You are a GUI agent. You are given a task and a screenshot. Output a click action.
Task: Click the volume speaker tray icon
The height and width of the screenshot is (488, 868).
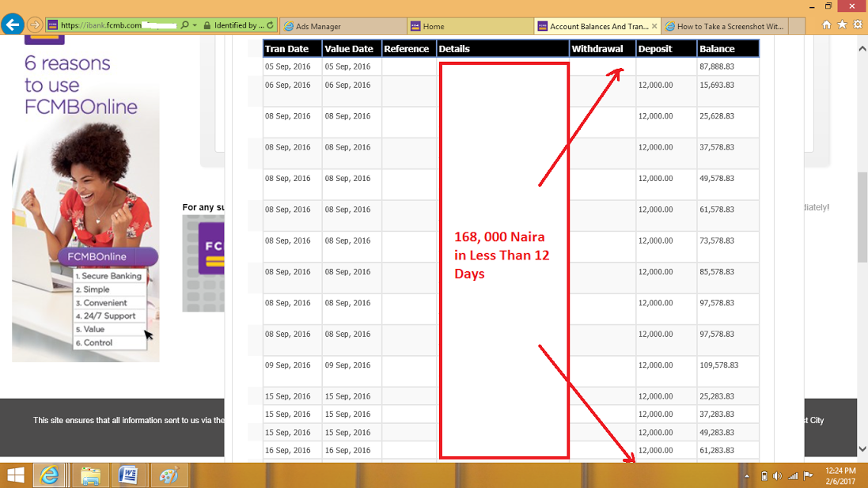click(778, 476)
